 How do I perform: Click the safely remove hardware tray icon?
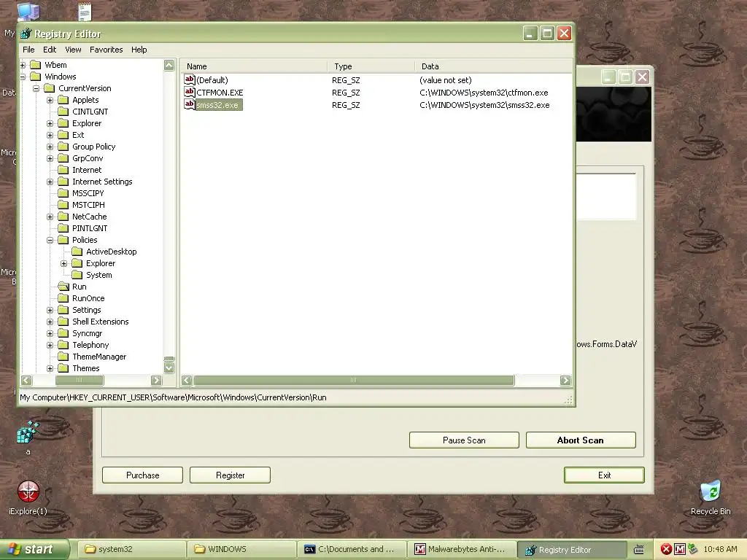tap(692, 549)
